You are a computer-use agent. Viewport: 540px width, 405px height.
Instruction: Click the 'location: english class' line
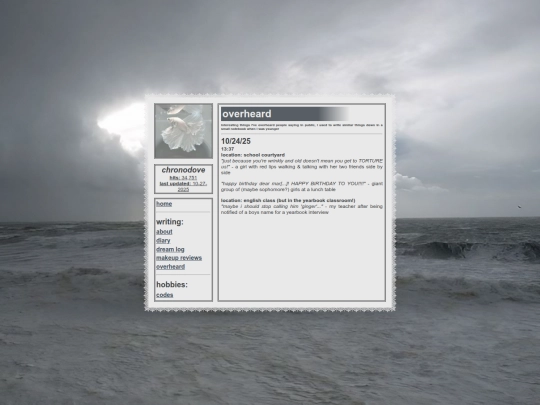288,200
